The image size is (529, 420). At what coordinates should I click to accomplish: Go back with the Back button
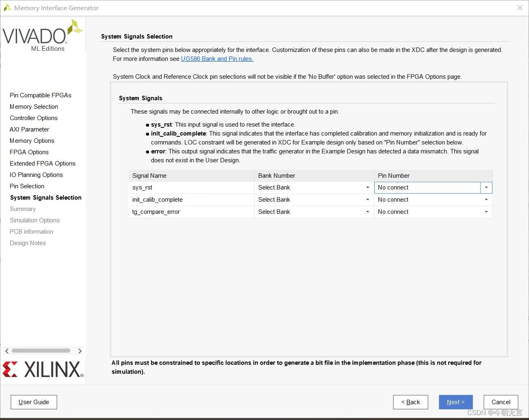pos(410,402)
